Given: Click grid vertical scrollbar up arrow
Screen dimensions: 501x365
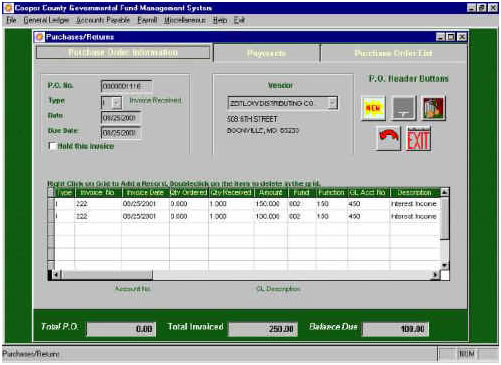Looking at the screenshot, I should coord(444,192).
